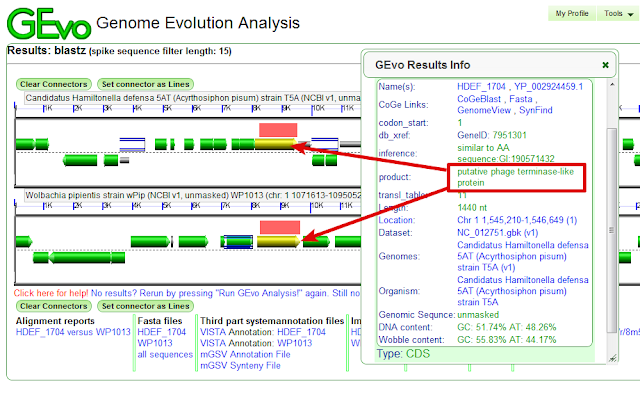Select yellow gene arrow in Wolbachia track

pos(278,242)
